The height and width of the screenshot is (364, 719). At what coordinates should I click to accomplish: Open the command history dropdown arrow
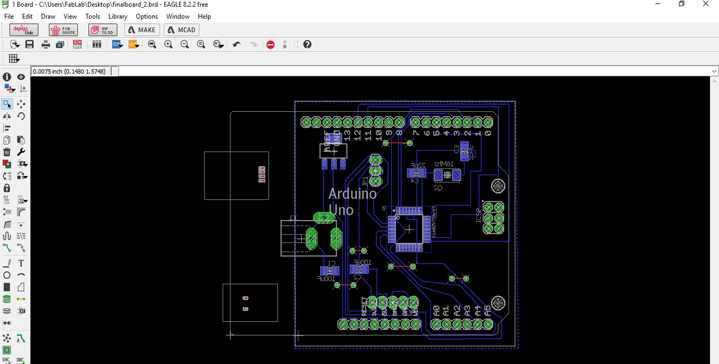tap(713, 72)
